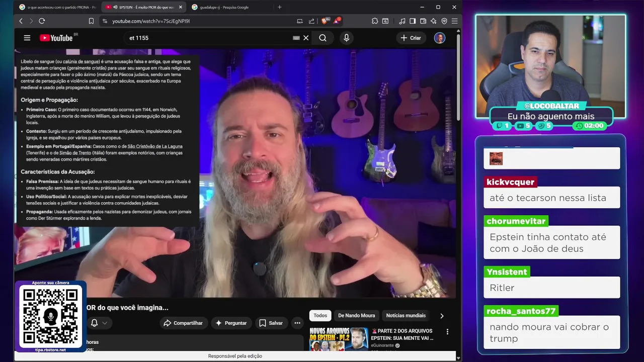Open the page search toolbar icon
Viewport: 644px width, 362px height.
385,21
